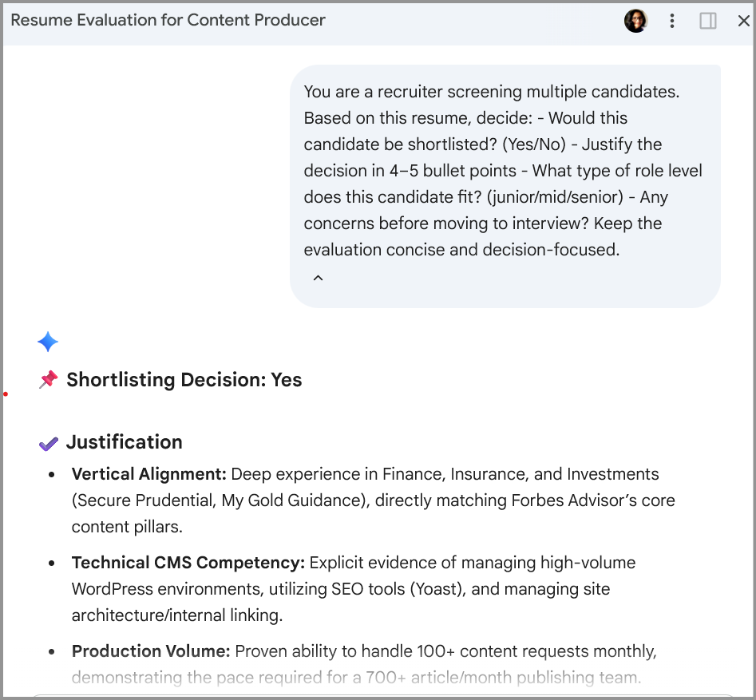Open the overflow menu for conversation options
The height and width of the screenshot is (700, 756).
click(672, 21)
